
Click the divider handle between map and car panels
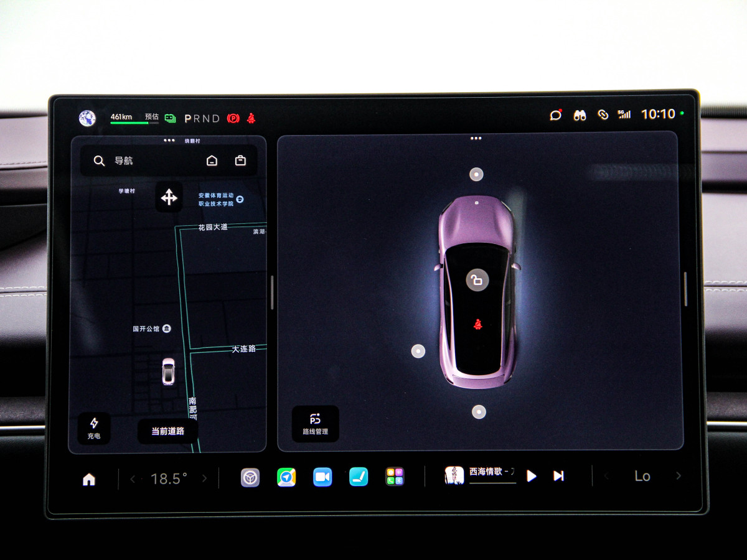272,292
